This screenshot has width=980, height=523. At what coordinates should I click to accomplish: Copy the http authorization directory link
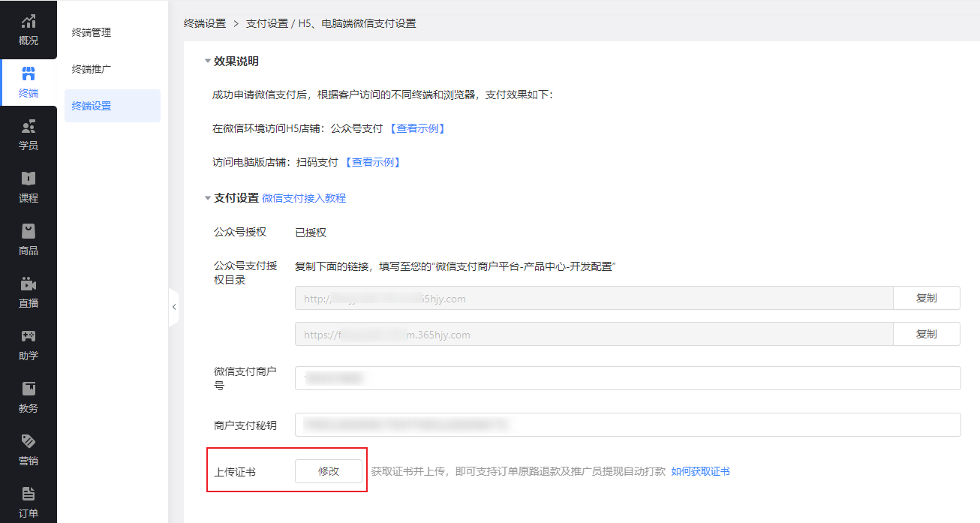tap(927, 298)
